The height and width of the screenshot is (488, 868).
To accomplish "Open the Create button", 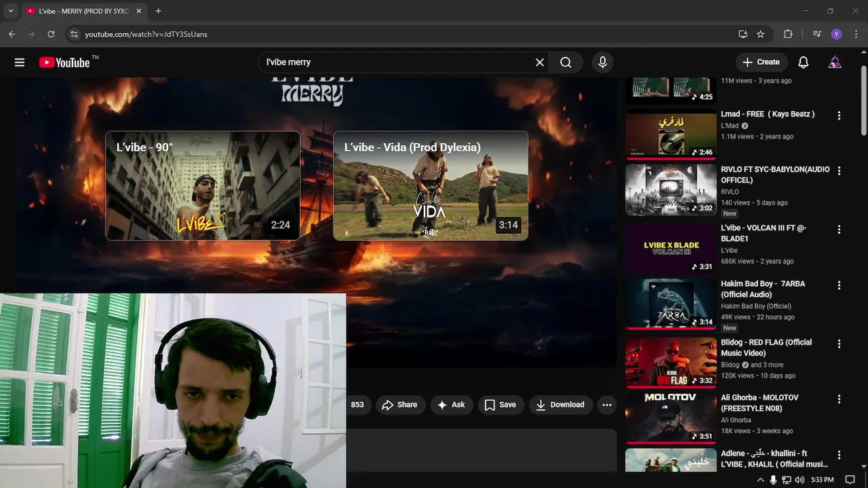I will [x=762, y=62].
